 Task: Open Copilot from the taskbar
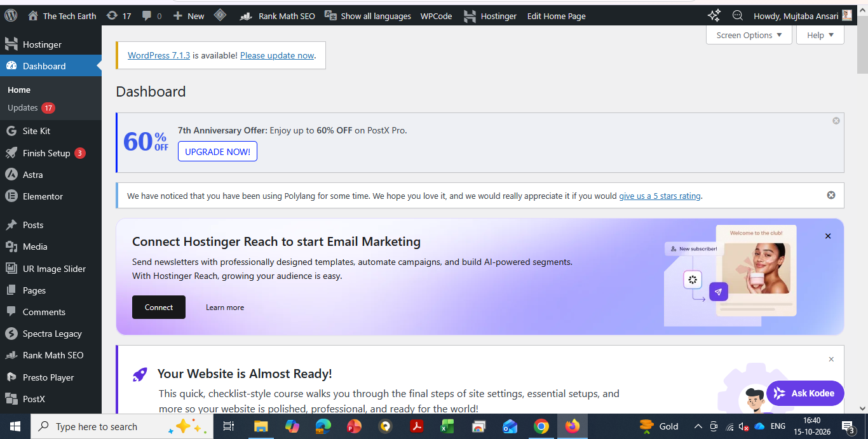point(292,426)
